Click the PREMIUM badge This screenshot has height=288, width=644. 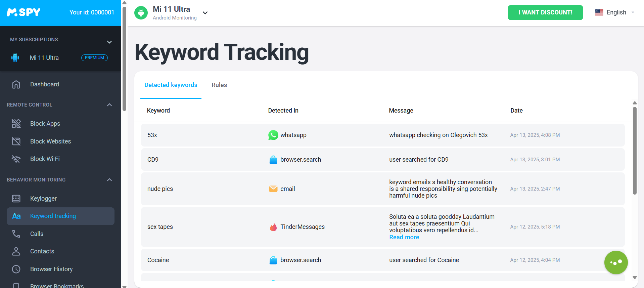[94, 58]
